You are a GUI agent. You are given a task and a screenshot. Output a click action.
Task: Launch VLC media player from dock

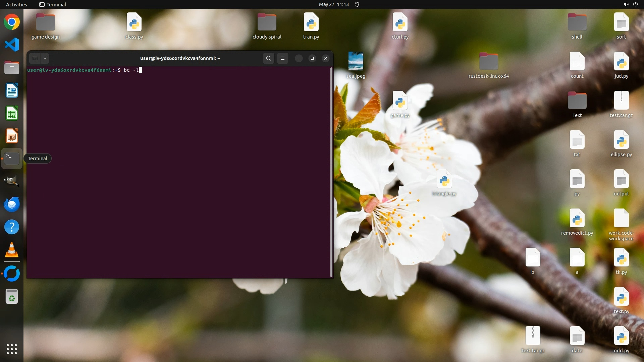(12, 250)
